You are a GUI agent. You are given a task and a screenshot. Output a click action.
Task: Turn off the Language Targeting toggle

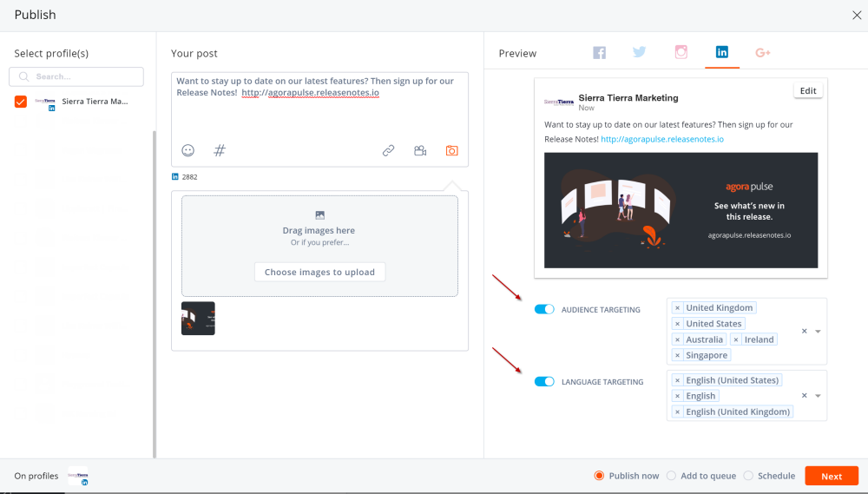point(544,381)
